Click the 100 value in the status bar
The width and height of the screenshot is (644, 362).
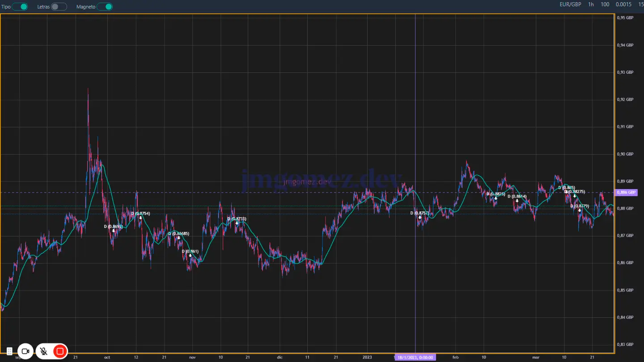[x=605, y=4]
